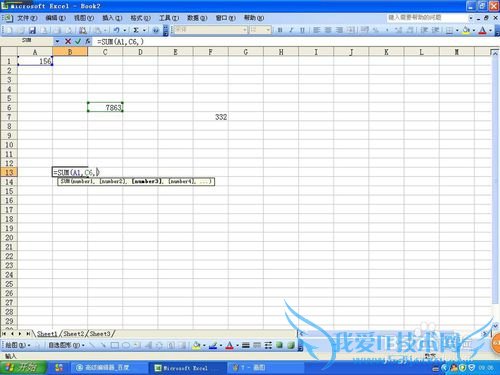Open the AutoShapes dropdown in drawing toolbar
Viewport: 500px width, 375px height.
[66, 345]
